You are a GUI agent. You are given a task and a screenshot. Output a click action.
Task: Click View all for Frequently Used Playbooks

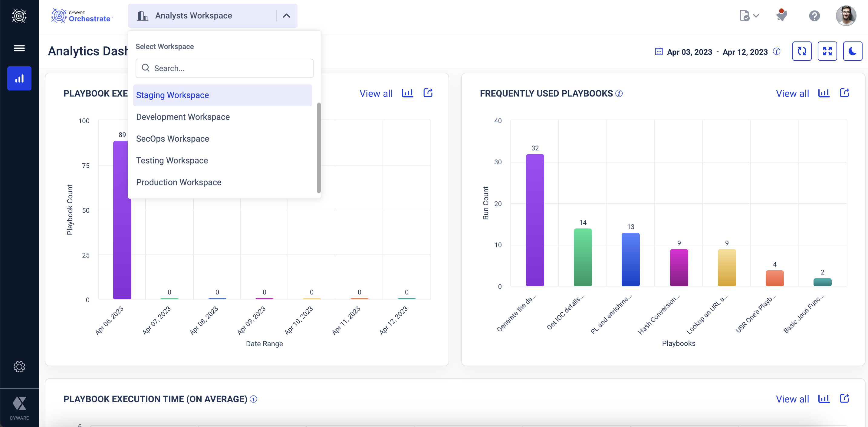[x=792, y=93]
